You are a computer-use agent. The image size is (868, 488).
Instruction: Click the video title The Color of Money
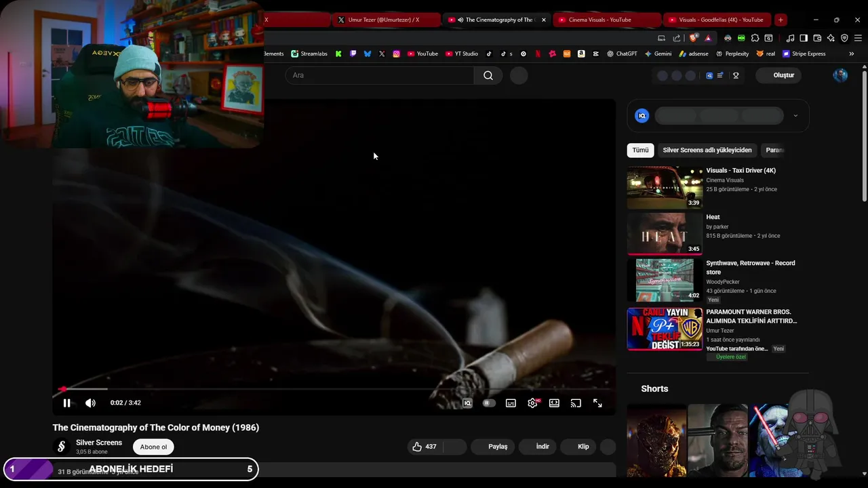point(156,428)
